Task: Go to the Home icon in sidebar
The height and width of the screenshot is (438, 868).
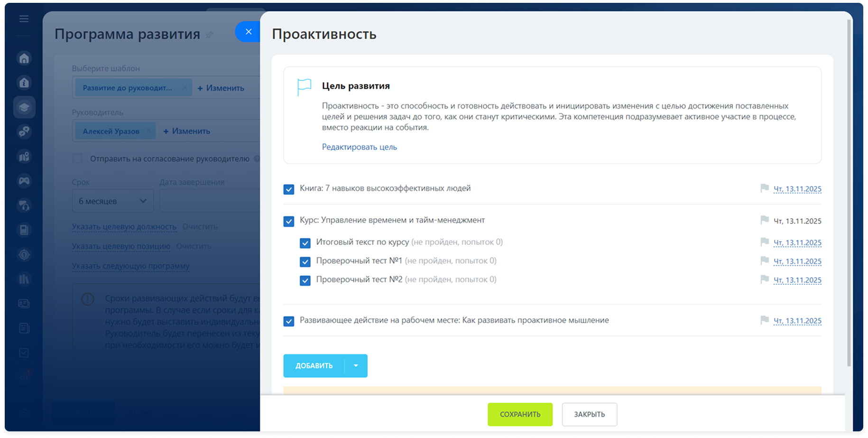Action: tap(24, 58)
